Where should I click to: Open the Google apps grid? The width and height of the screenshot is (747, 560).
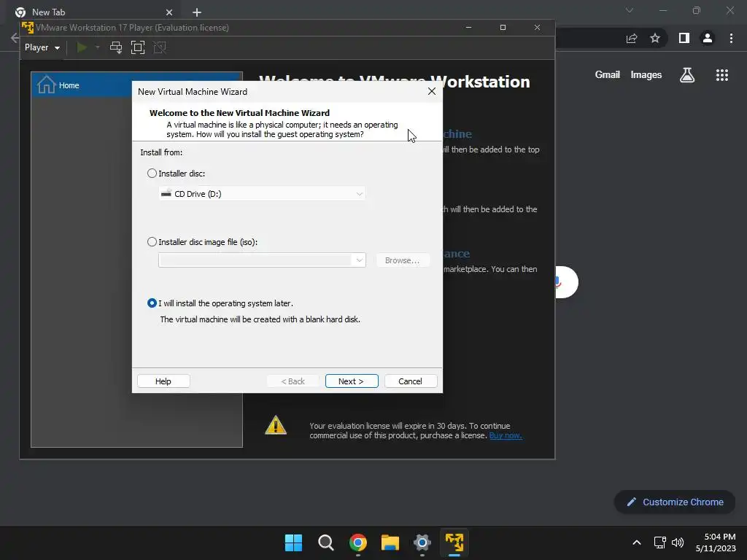[722, 75]
